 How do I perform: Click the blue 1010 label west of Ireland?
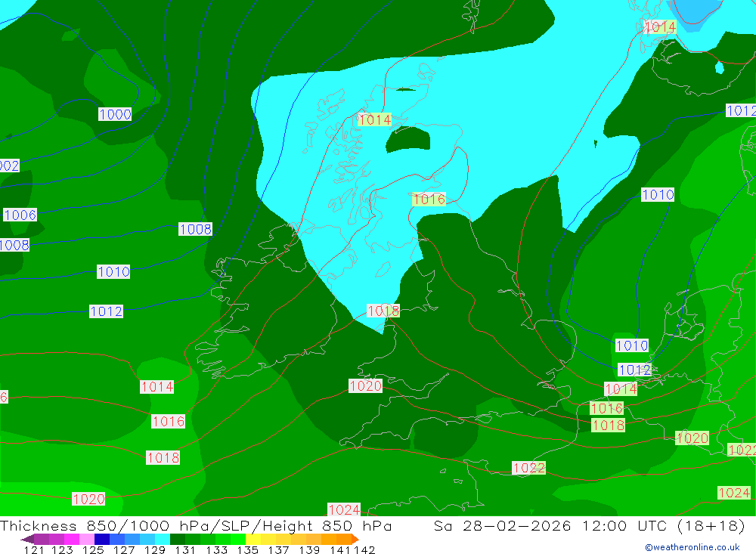click(113, 271)
